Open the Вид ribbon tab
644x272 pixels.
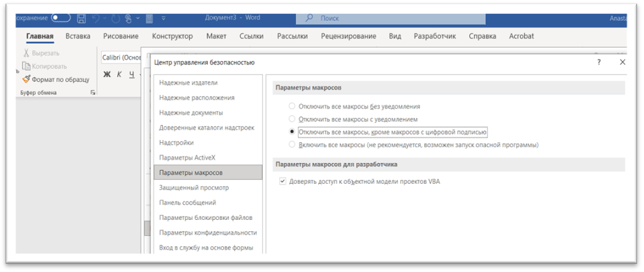pos(395,36)
